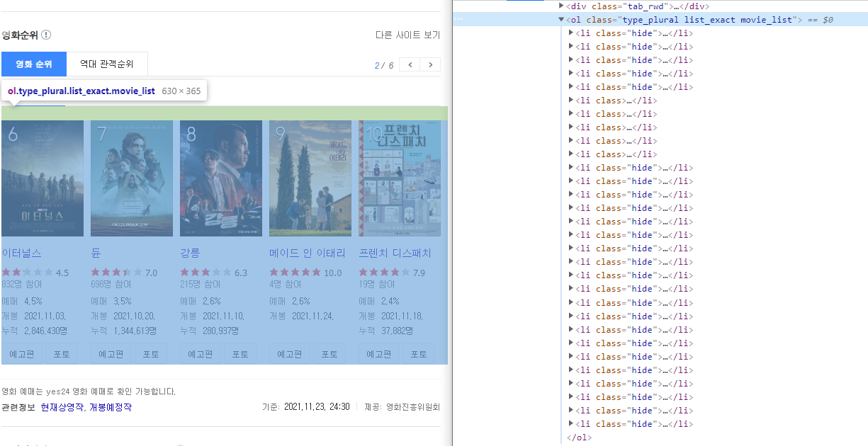Image resolution: width=868 pixels, height=446 pixels.
Task: Open the 다른 사이트 보기 link
Action: coord(407,35)
